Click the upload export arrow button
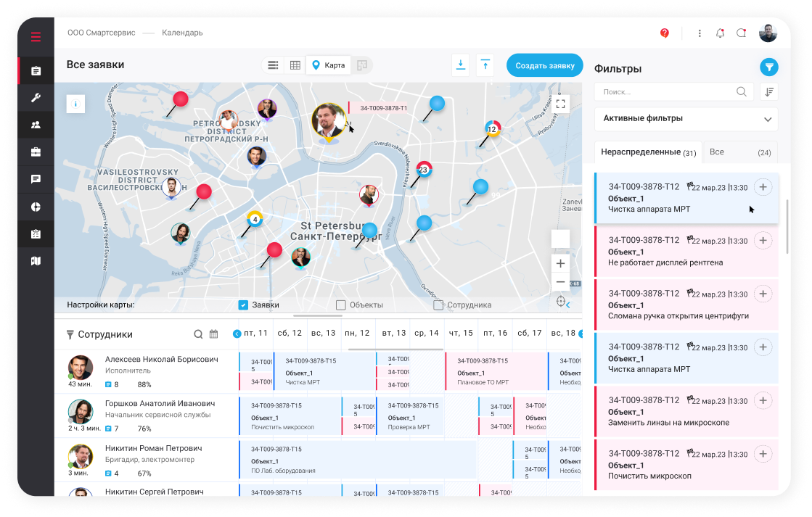 [485, 65]
